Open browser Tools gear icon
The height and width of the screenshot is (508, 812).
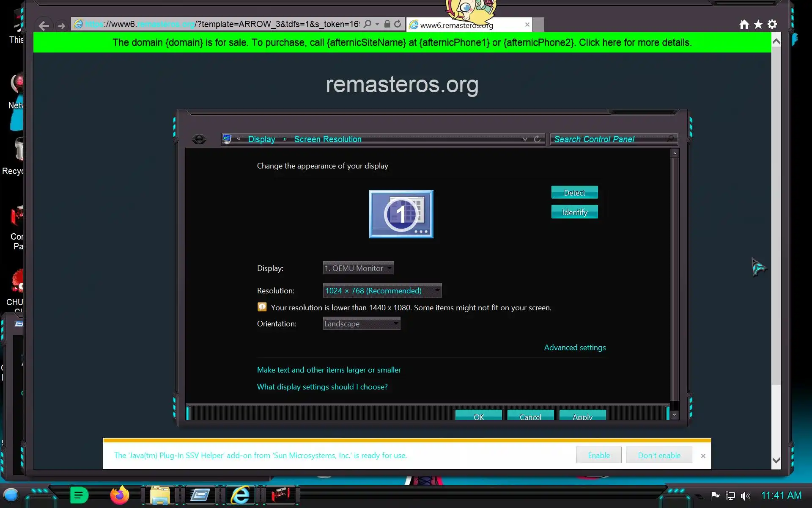coord(772,25)
